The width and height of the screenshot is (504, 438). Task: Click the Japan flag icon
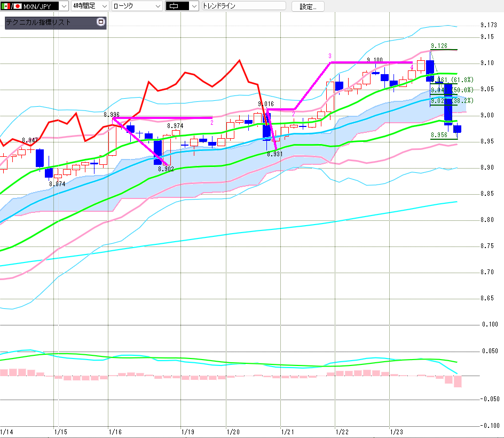click(x=17, y=6)
